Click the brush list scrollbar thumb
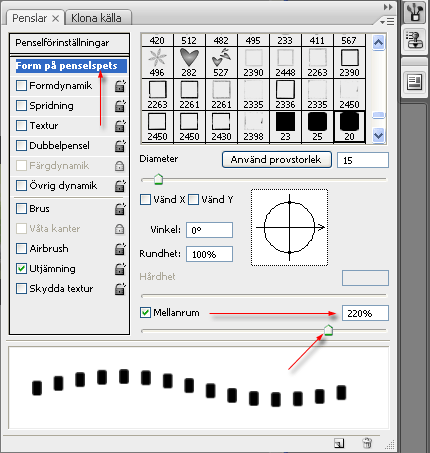430x453 pixels. tap(378, 116)
